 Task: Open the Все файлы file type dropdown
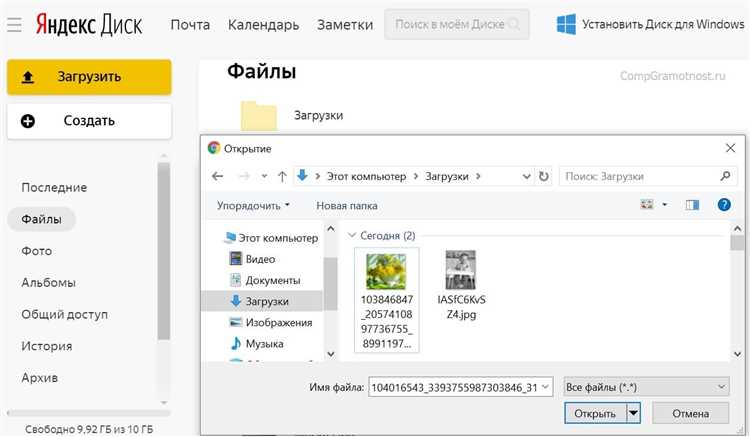pos(645,386)
